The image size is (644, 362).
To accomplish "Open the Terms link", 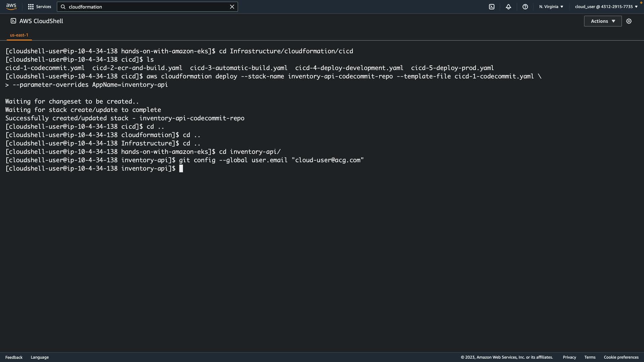I will click(590, 357).
